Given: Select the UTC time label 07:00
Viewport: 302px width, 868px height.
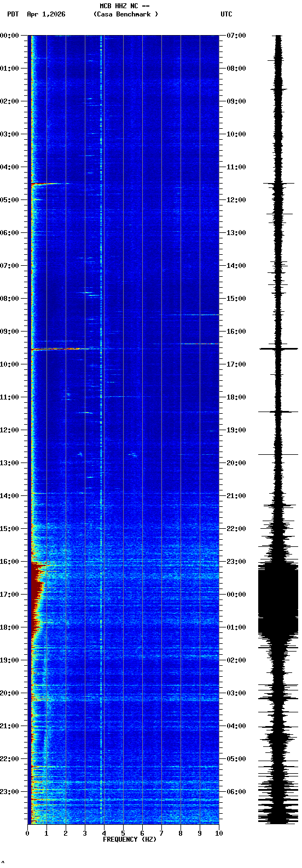Looking at the screenshot, I should tap(236, 36).
